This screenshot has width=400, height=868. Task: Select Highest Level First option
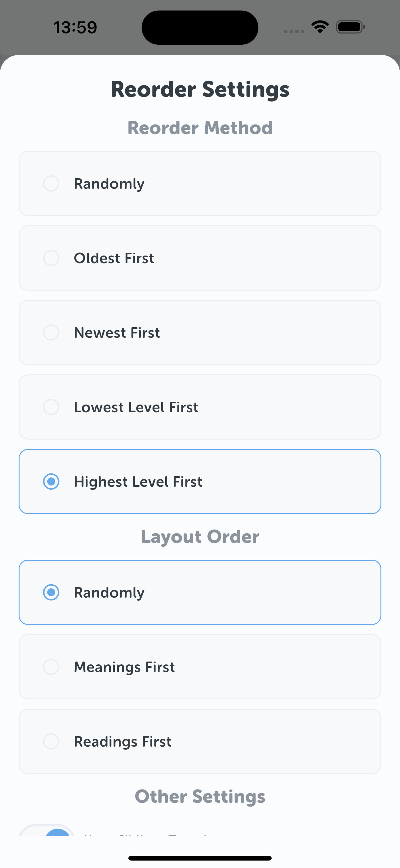(x=51, y=481)
